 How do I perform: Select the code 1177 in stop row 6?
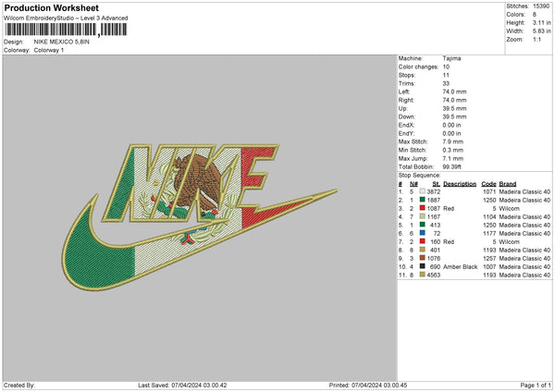coord(489,234)
